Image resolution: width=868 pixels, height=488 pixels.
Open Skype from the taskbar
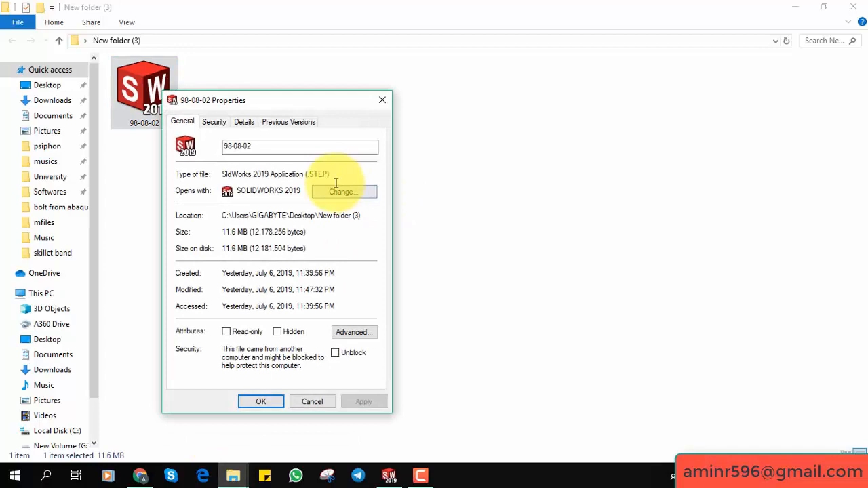coord(171,476)
